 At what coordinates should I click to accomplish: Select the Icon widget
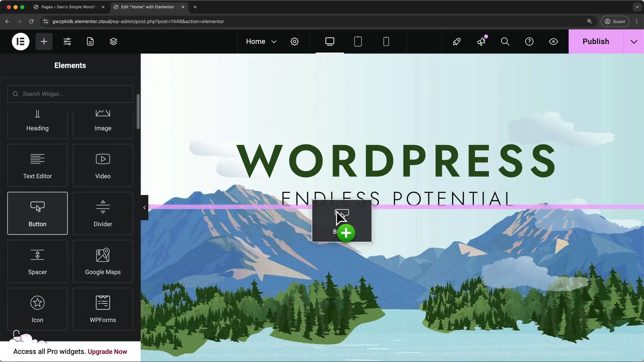pyautogui.click(x=37, y=309)
